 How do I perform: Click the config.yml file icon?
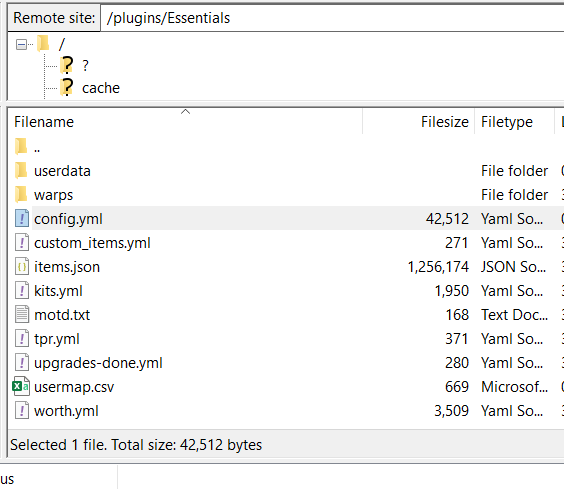click(x=22, y=218)
